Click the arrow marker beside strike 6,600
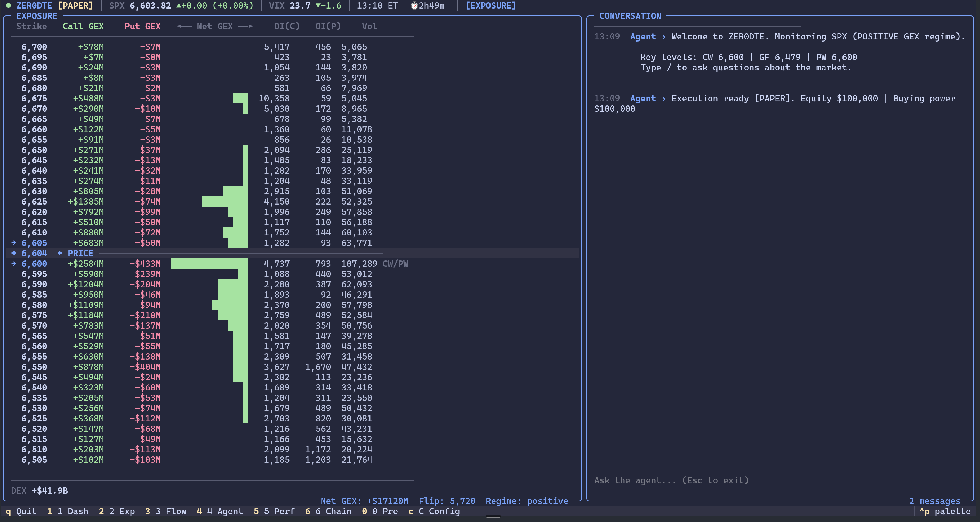Viewport: 980px width, 522px height. pos(14,264)
